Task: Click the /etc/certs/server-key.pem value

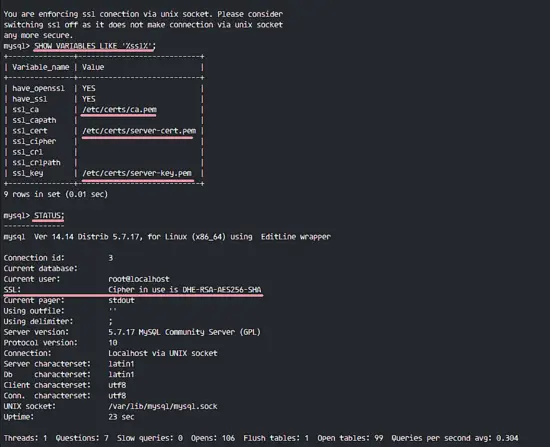Action: (137, 173)
